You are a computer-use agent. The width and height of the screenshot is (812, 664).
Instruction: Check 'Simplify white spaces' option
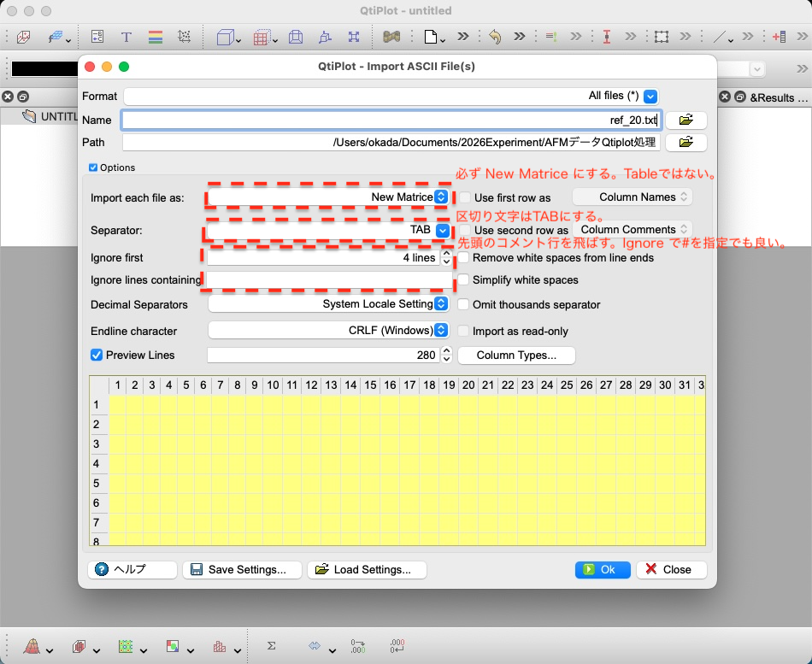463,279
